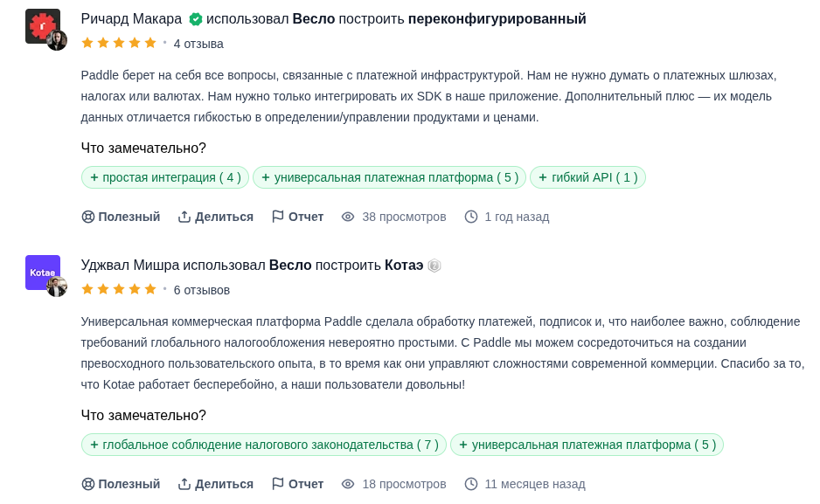
Task: Open the 6 отзывов link
Action: (x=202, y=290)
